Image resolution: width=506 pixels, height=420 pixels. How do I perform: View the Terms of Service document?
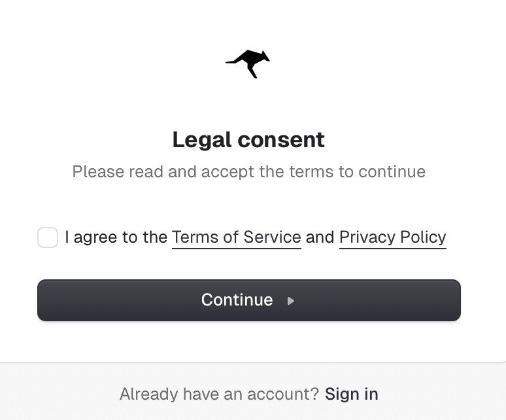tap(236, 237)
